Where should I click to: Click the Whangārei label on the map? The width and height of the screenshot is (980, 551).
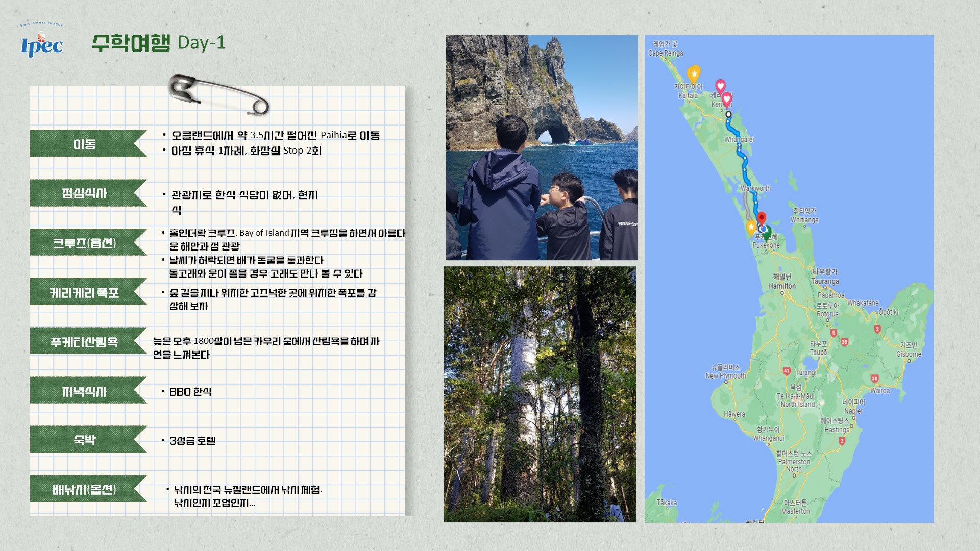pos(739,140)
